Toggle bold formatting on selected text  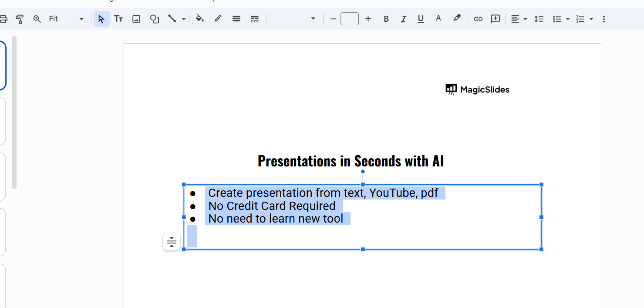click(386, 19)
